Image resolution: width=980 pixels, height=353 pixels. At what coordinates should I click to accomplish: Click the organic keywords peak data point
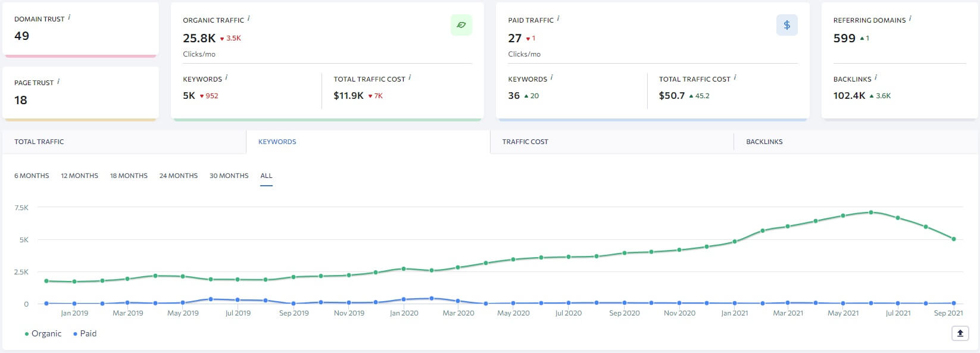[870, 212]
